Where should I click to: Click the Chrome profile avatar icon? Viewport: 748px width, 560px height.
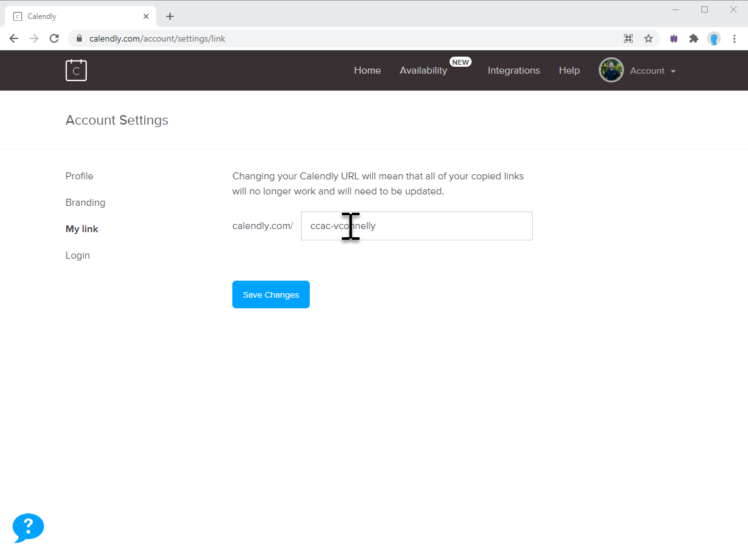(x=713, y=38)
